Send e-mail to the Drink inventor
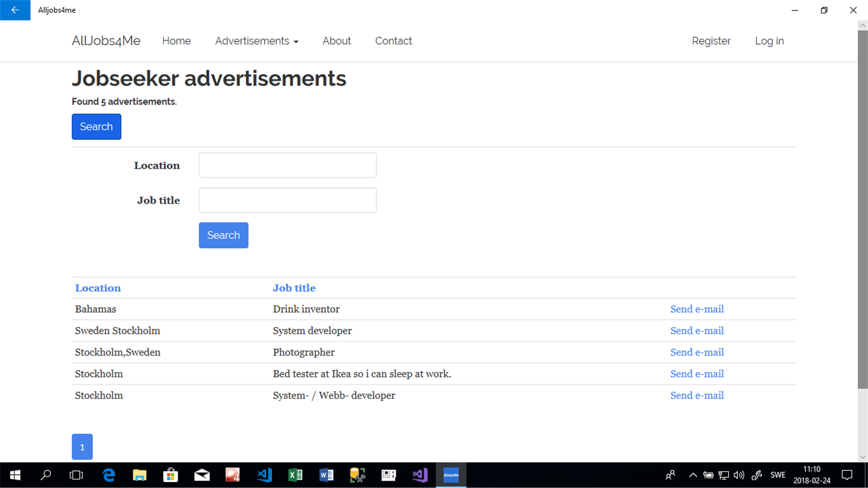Screen dimensions: 868x488 (x=697, y=309)
